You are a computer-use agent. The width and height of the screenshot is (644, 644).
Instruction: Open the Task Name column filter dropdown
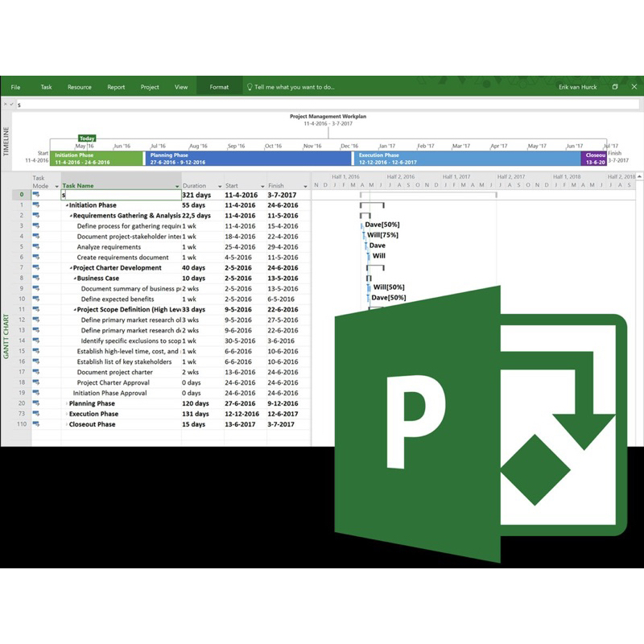click(177, 187)
